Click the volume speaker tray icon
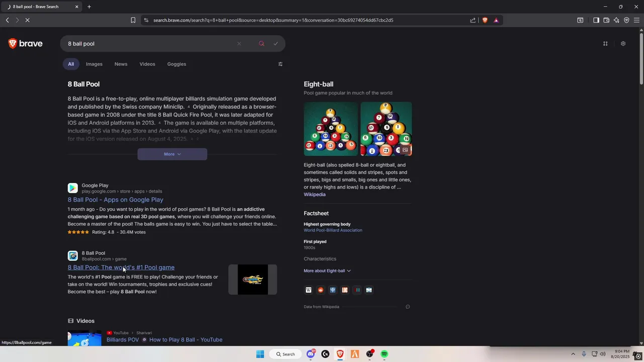 (x=603, y=354)
